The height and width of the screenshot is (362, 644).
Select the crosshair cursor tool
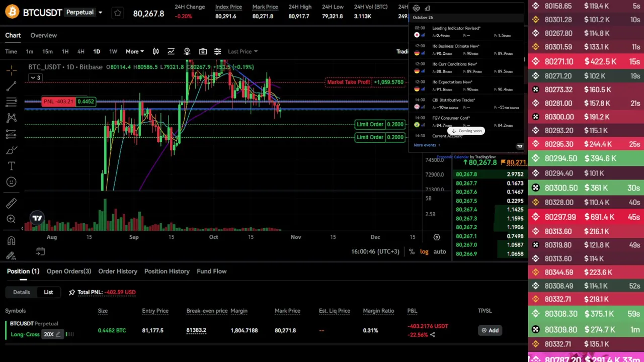12,70
